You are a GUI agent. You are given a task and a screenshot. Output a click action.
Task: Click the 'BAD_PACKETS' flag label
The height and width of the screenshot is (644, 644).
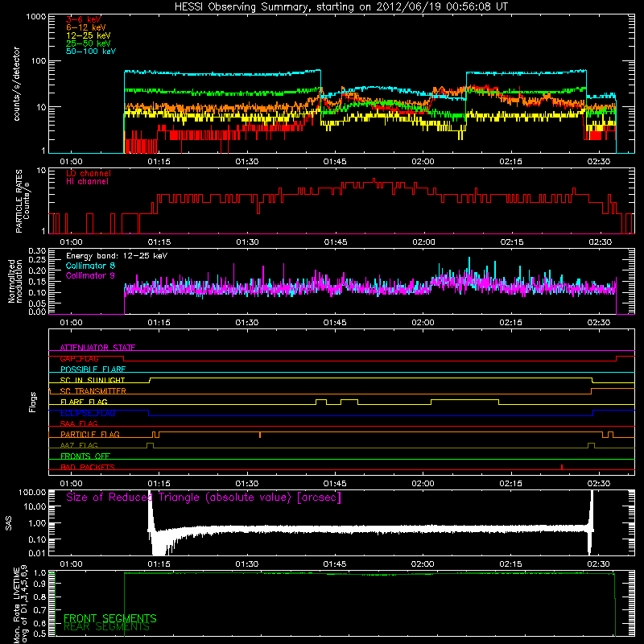click(x=88, y=467)
